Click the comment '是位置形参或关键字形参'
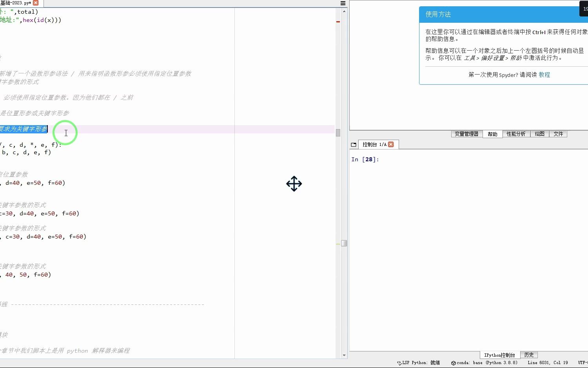 [x=34, y=113]
